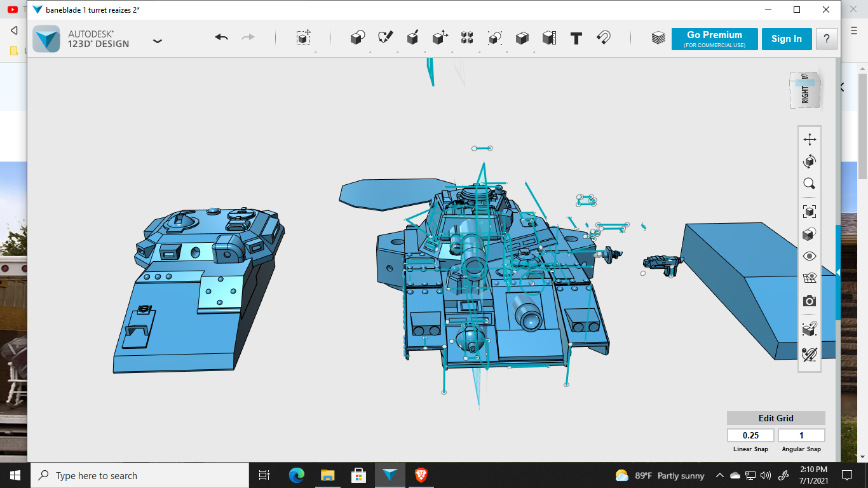Select the Orbit navigation tool
This screenshot has height=488, width=868.
[810, 161]
